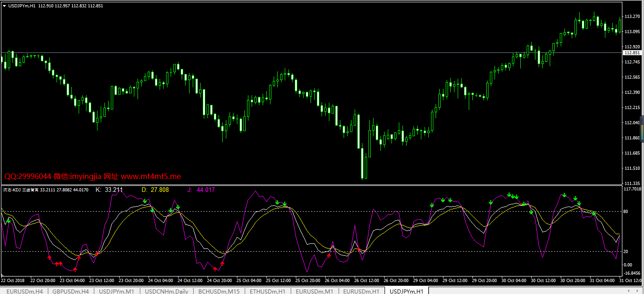Click price scale label 111.335
This screenshot has width=644, height=294.
point(632,183)
